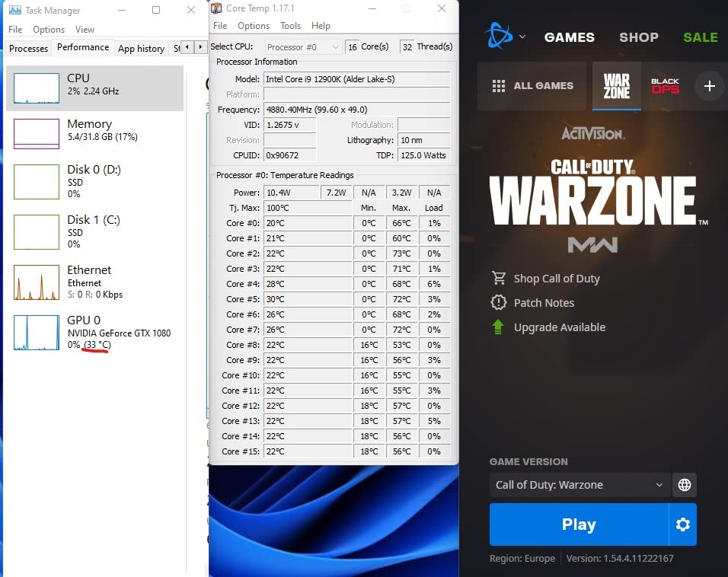Click the shopping cart icon
Screen dimensions: 728x577
(499, 278)
